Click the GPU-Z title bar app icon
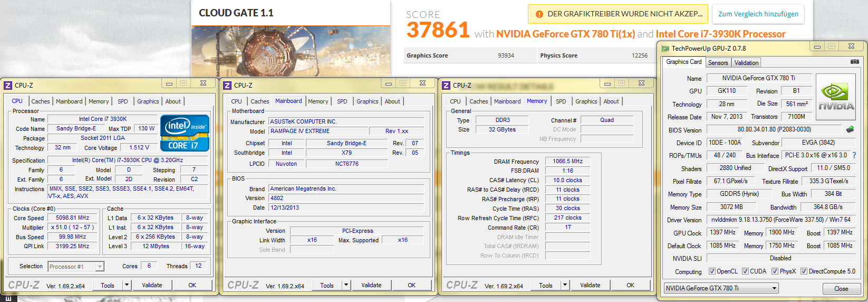This screenshot has height=302, width=868. 665,49
